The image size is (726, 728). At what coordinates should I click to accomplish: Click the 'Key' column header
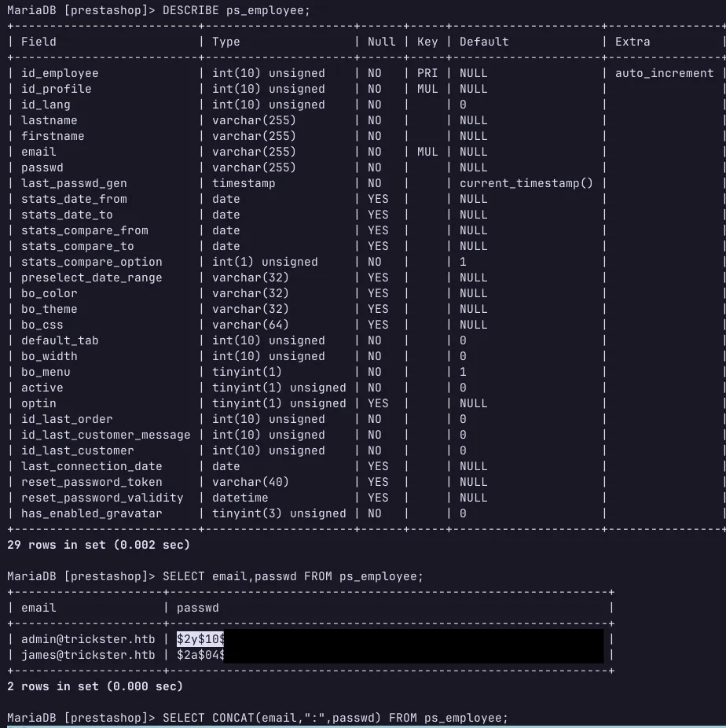[427, 42]
